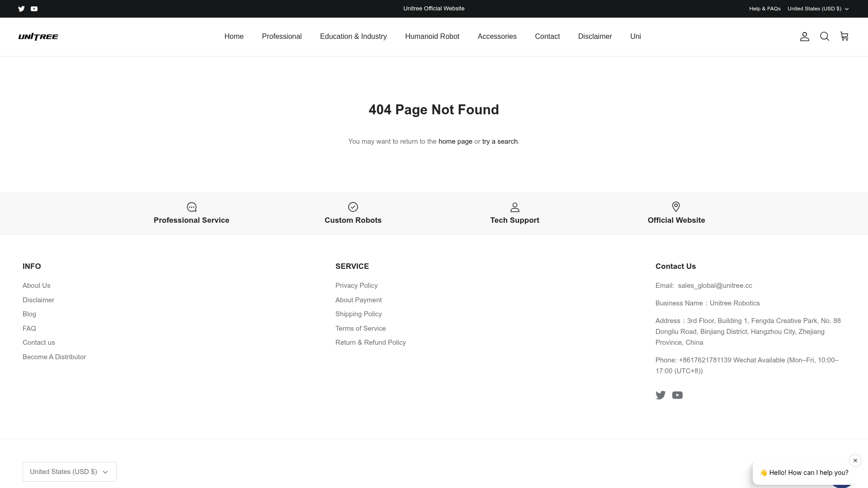Click the Unitree logo
868x488 pixels.
[38, 37]
